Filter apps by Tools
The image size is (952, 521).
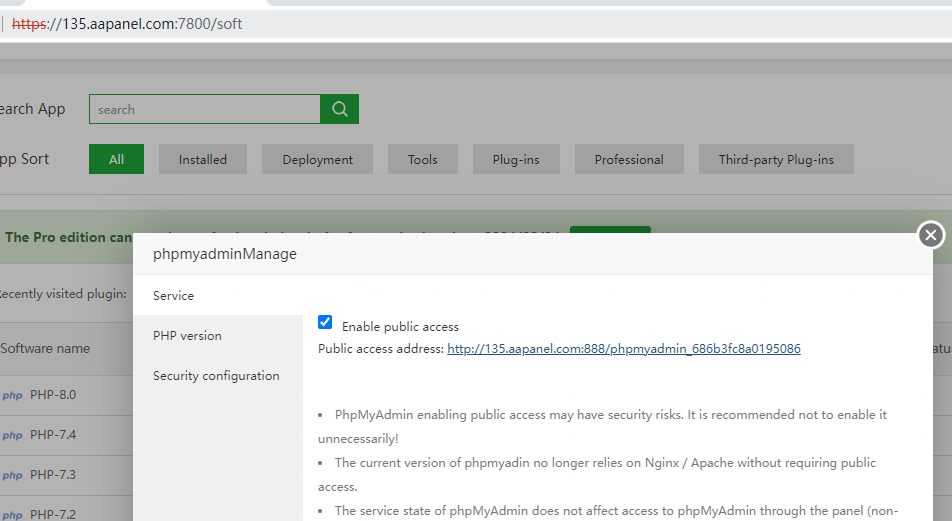click(422, 159)
